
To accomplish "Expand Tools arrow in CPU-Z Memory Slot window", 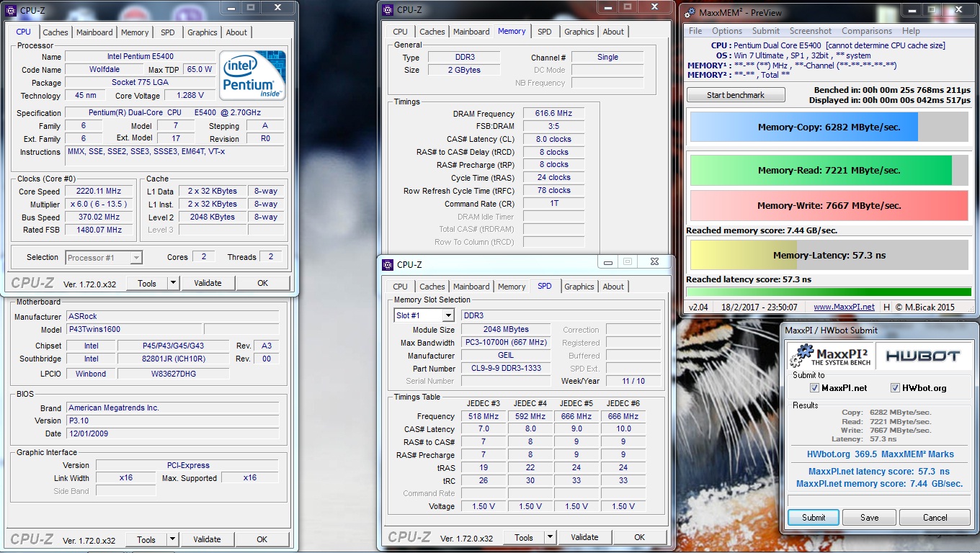I will (550, 537).
